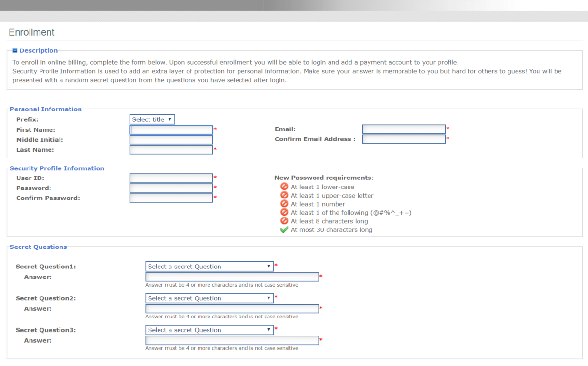588x366 pixels.
Task: Click the First Name input field
Action: (171, 130)
